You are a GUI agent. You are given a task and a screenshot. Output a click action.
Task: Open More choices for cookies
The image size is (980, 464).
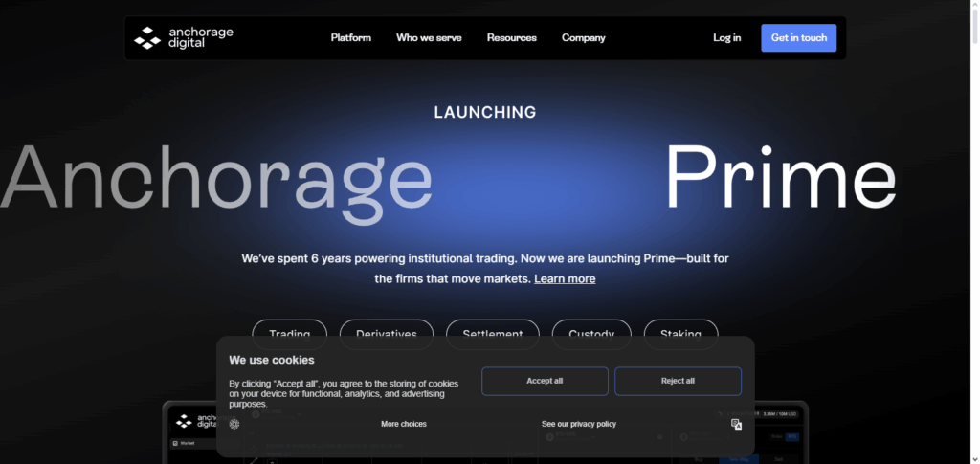tap(403, 424)
